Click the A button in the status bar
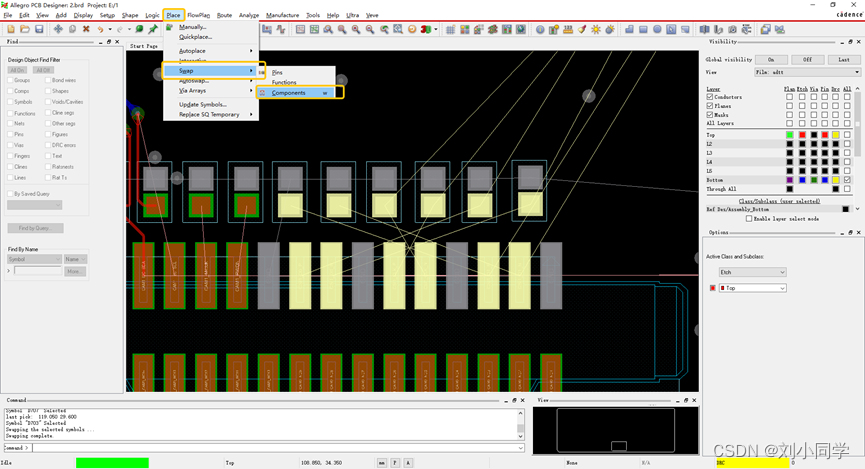 click(x=408, y=463)
